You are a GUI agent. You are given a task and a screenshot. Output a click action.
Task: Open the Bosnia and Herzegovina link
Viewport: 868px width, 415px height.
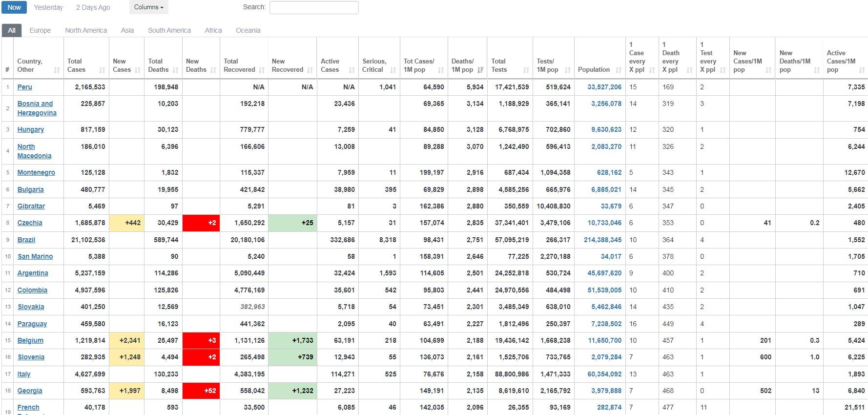[37, 108]
